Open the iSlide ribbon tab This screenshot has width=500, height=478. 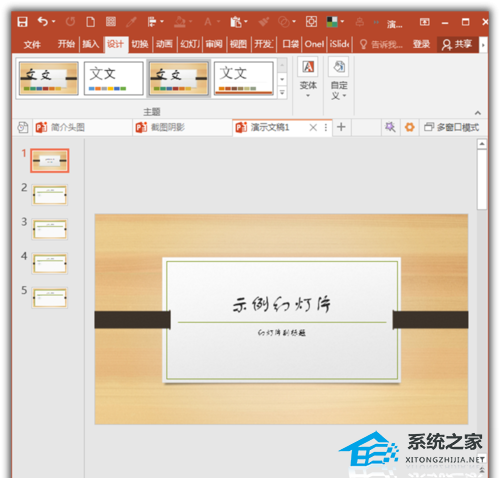click(x=340, y=44)
